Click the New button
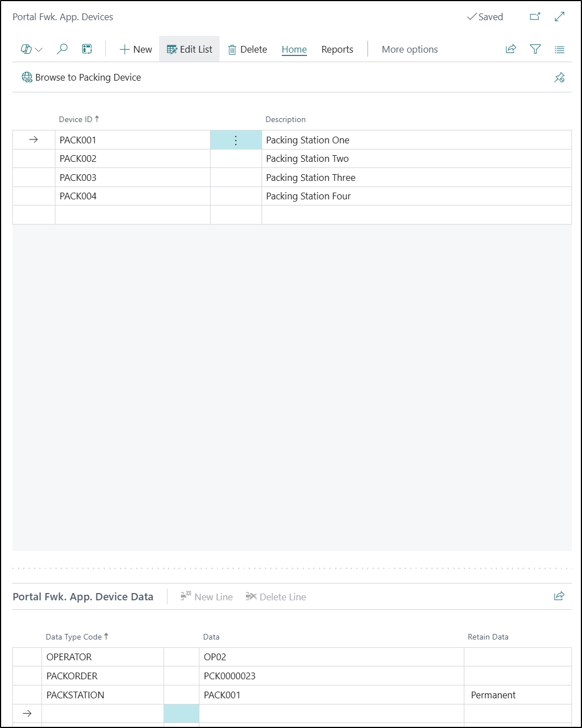Image resolution: width=582 pixels, height=728 pixels. tap(136, 49)
